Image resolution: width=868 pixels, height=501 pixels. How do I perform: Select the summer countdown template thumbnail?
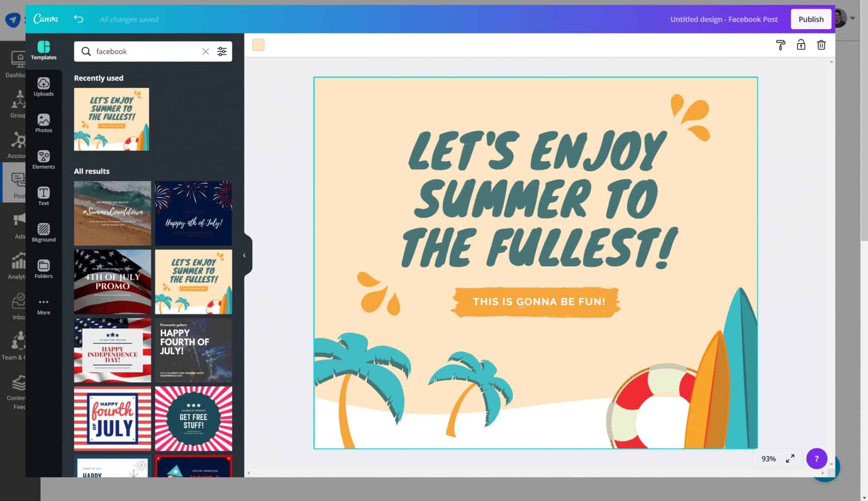point(113,213)
